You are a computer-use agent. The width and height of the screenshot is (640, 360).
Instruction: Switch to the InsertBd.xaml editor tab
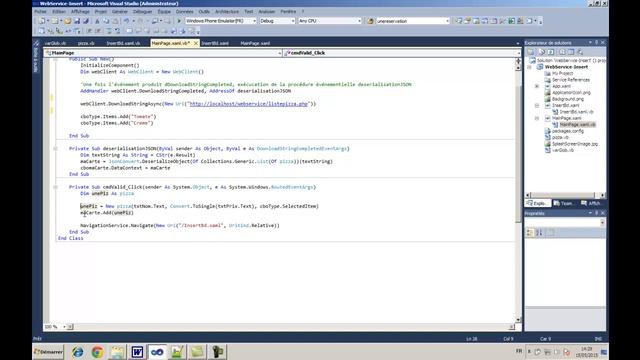pyautogui.click(x=215, y=43)
